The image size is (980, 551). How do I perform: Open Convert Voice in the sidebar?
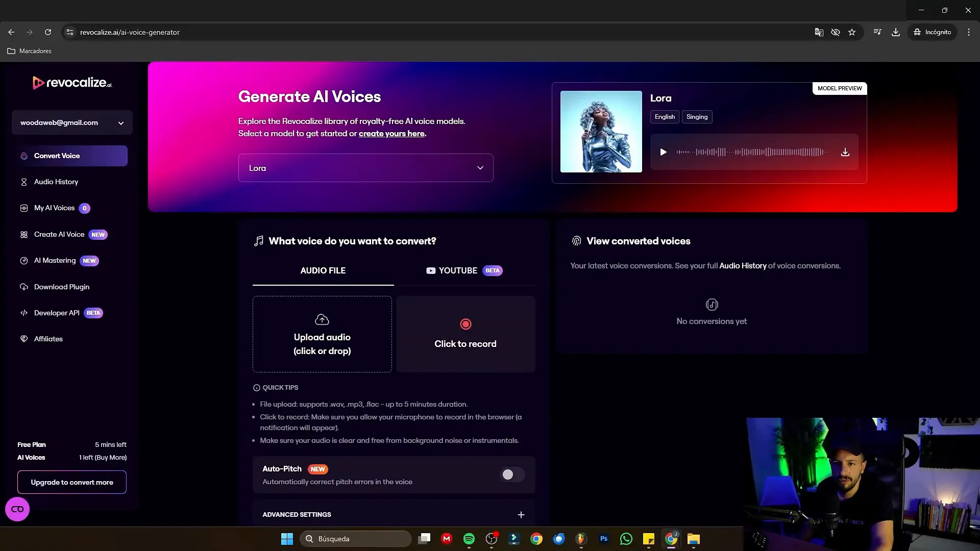click(72, 156)
